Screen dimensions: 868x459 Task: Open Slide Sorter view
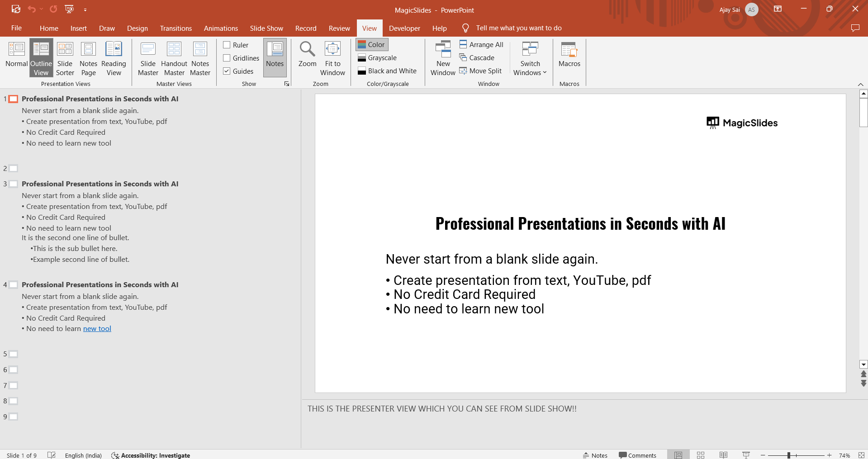point(65,58)
